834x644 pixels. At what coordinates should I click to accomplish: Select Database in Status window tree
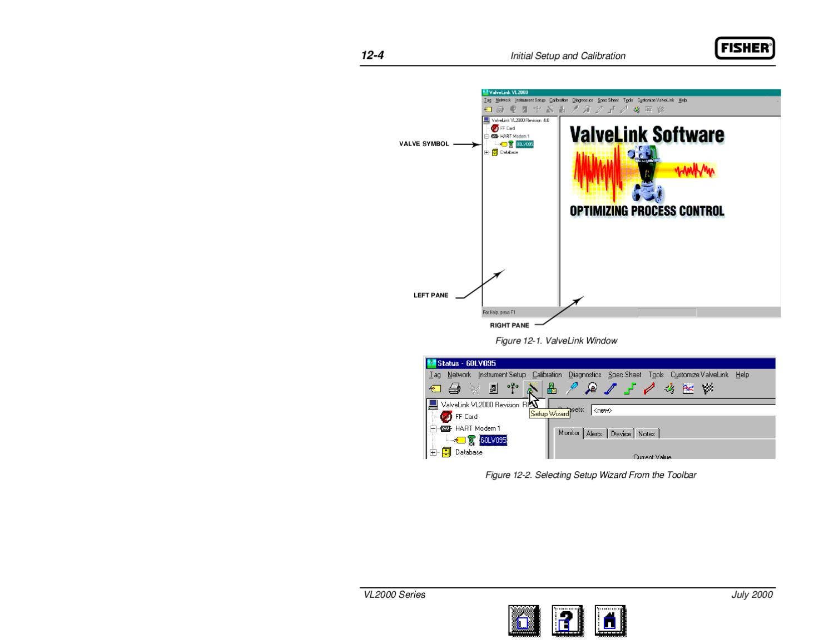469,452
